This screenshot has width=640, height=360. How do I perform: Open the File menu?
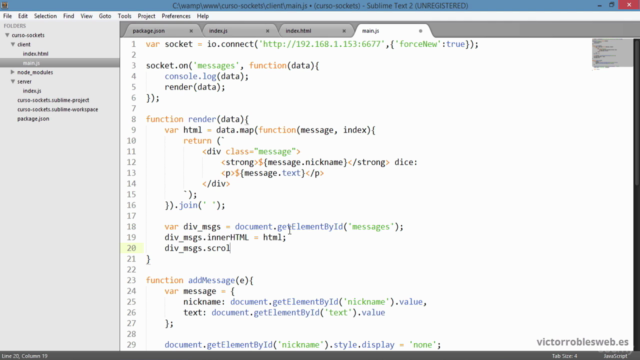click(7, 16)
